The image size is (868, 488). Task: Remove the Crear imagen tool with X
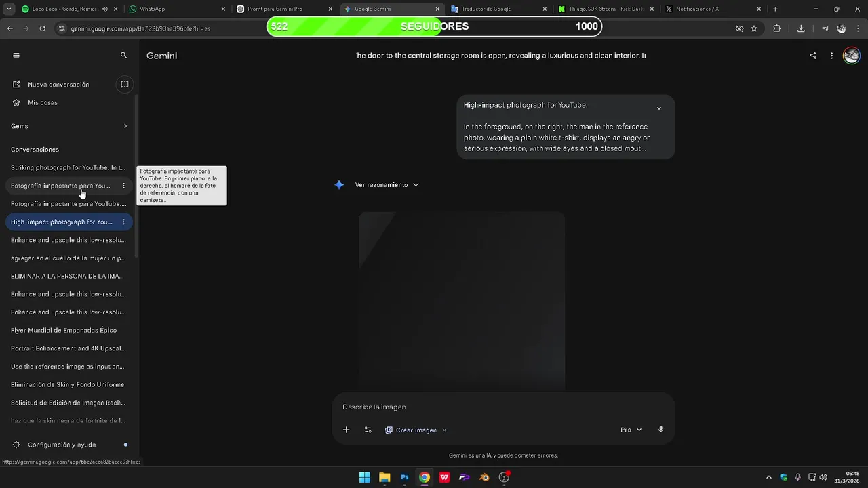point(444,430)
